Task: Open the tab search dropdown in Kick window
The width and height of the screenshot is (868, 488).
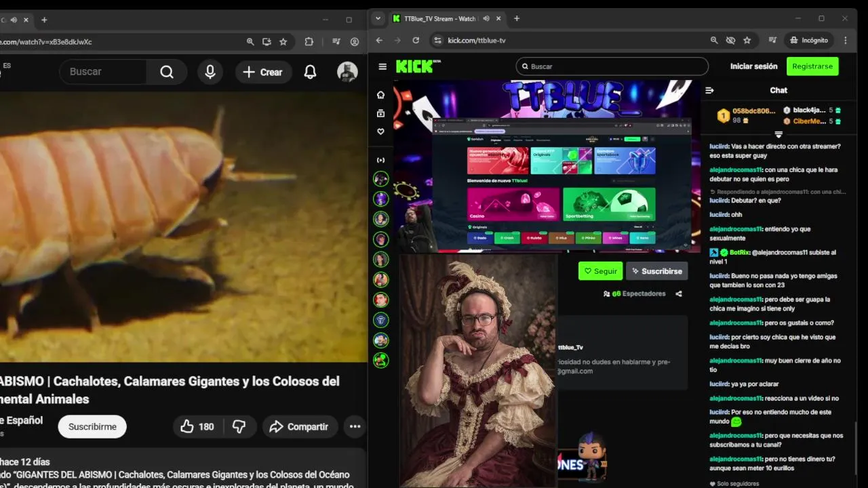Action: click(x=378, y=18)
